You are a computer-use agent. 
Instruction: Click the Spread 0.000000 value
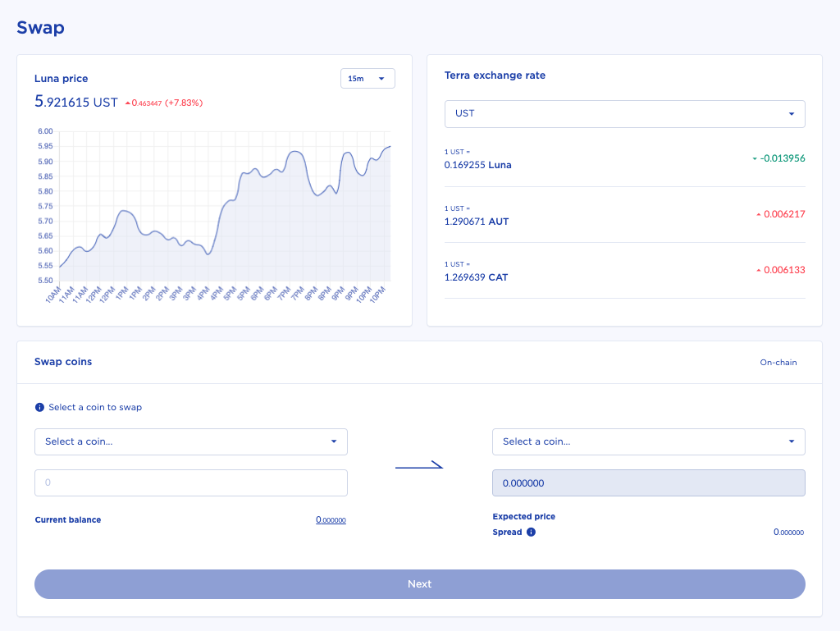(x=788, y=532)
